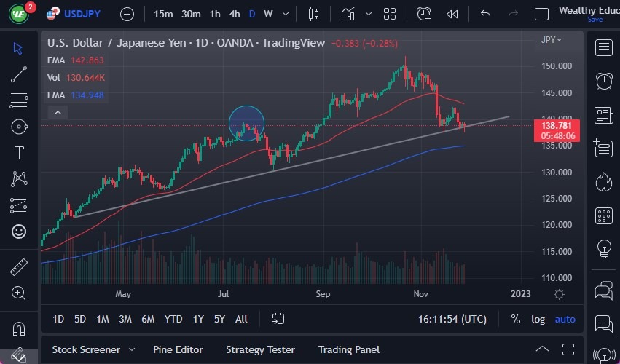Image resolution: width=620 pixels, height=364 pixels.
Task: Select the 4h timeframe
Action: pos(234,14)
